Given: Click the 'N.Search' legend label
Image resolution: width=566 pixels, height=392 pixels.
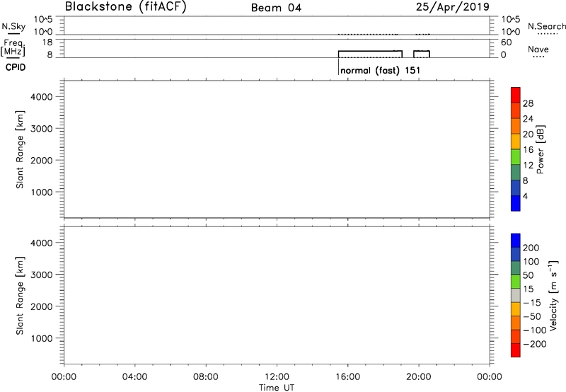Looking at the screenshot, I should [x=547, y=26].
